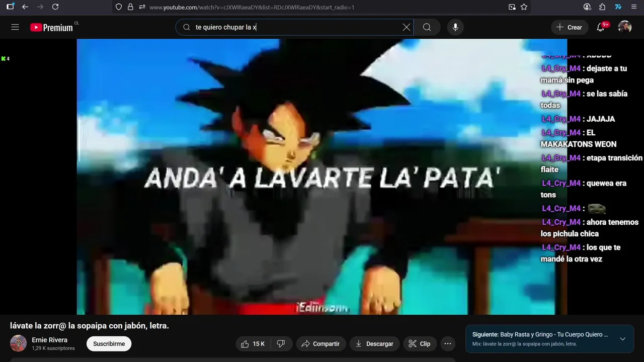
Task: Expand the Siguiente mix playlist panel
Action: tap(622, 339)
